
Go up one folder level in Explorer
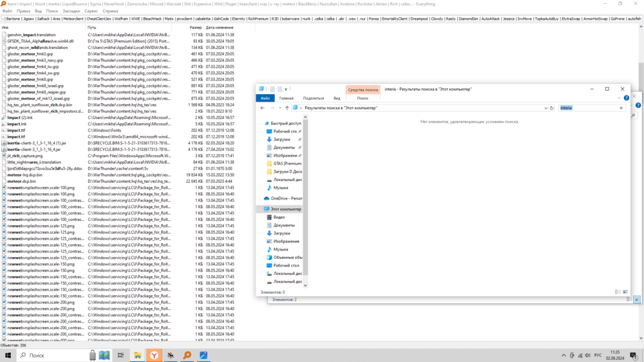tap(287, 108)
